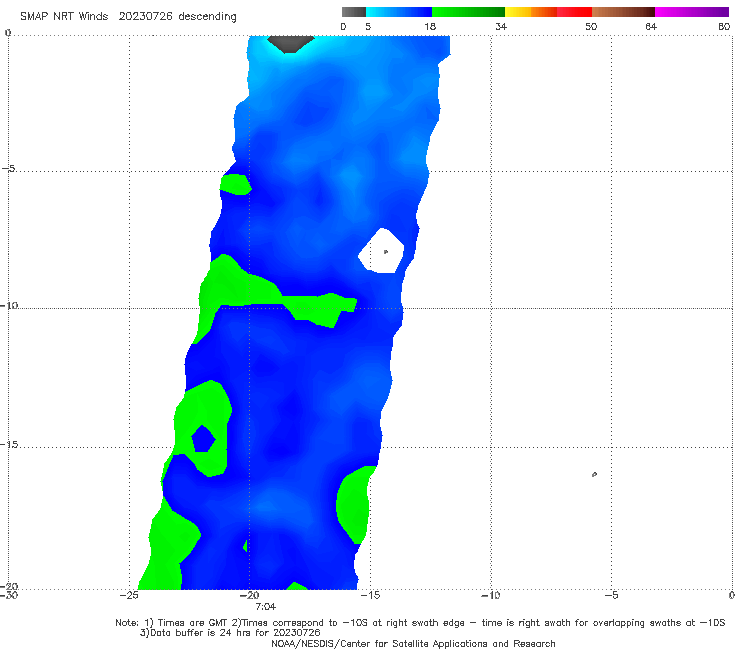Click the gray segment of the color bar
740x650 pixels.
coord(353,12)
